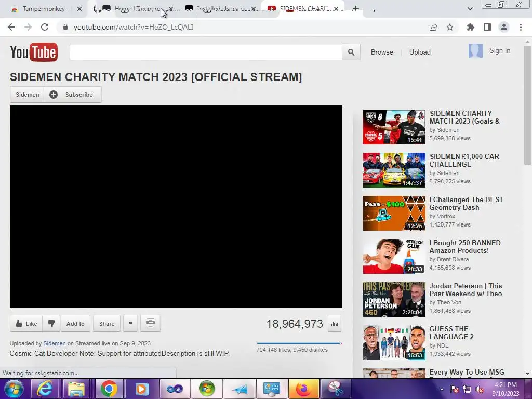
Task: Click the volume icon in system tray
Action: click(480, 390)
